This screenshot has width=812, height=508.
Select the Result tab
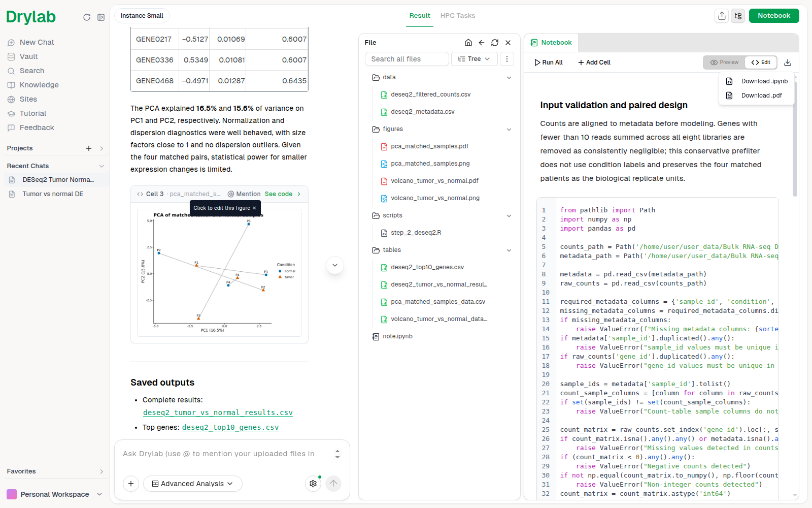420,16
